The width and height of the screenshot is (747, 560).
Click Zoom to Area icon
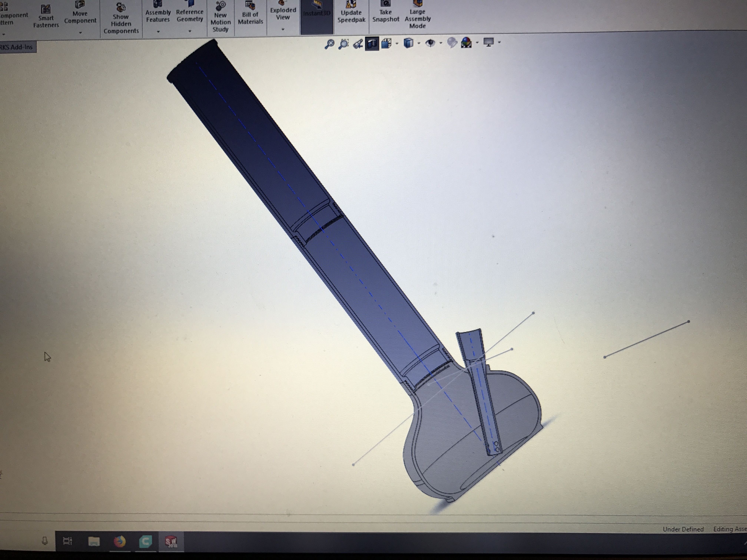[343, 44]
